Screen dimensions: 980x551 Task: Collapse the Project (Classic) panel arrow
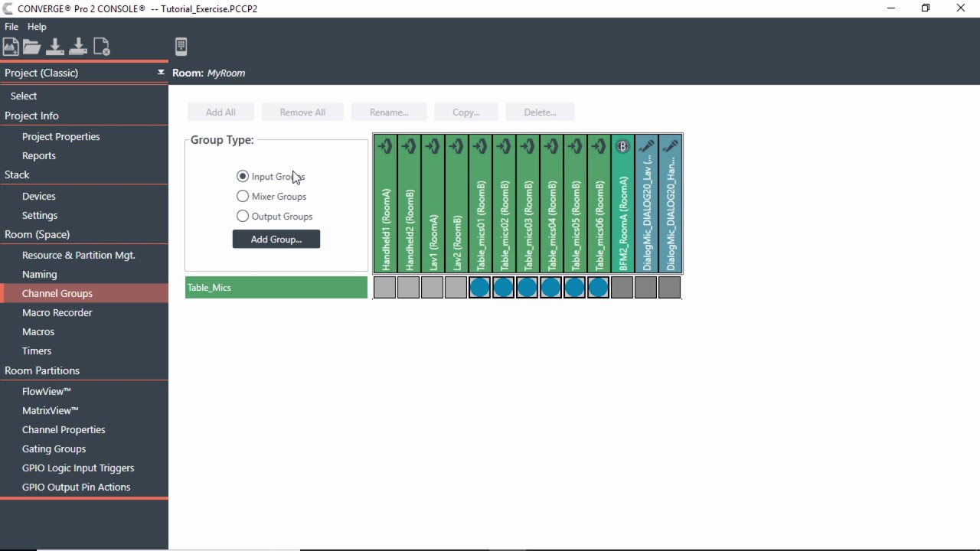pyautogui.click(x=161, y=72)
